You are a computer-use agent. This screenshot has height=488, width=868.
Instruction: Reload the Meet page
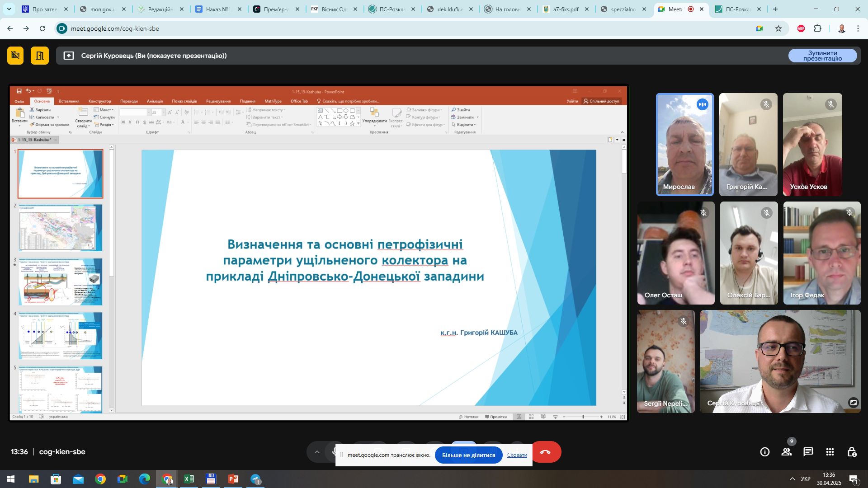[x=42, y=28]
